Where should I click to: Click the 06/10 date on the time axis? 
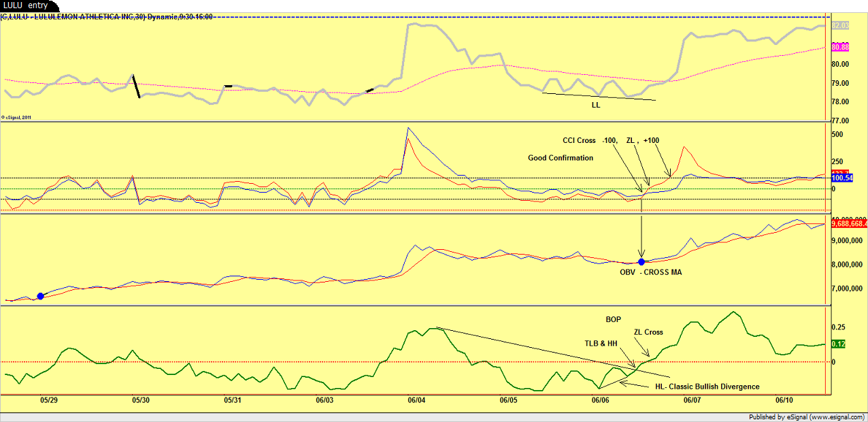point(784,401)
